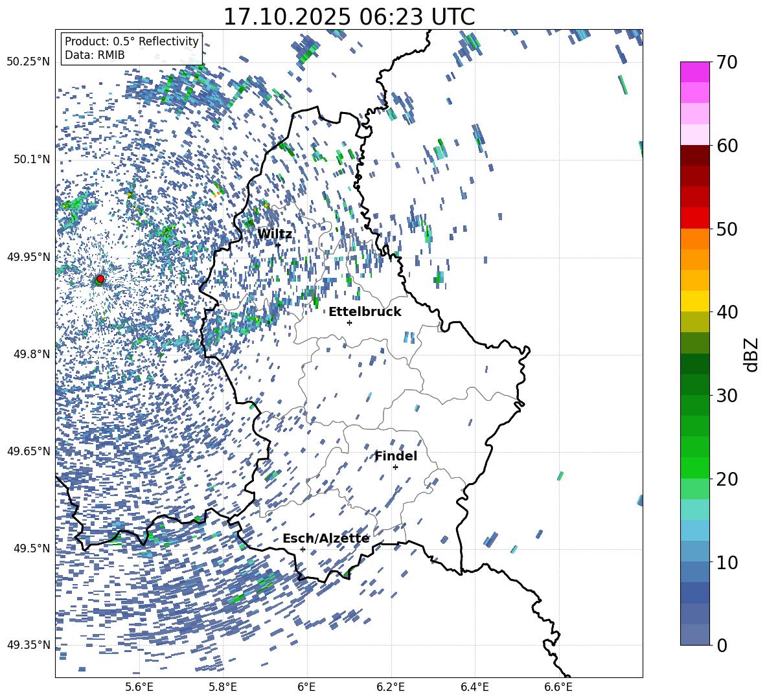Click the colorbar tick label 30
767x700 pixels.
(x=727, y=396)
